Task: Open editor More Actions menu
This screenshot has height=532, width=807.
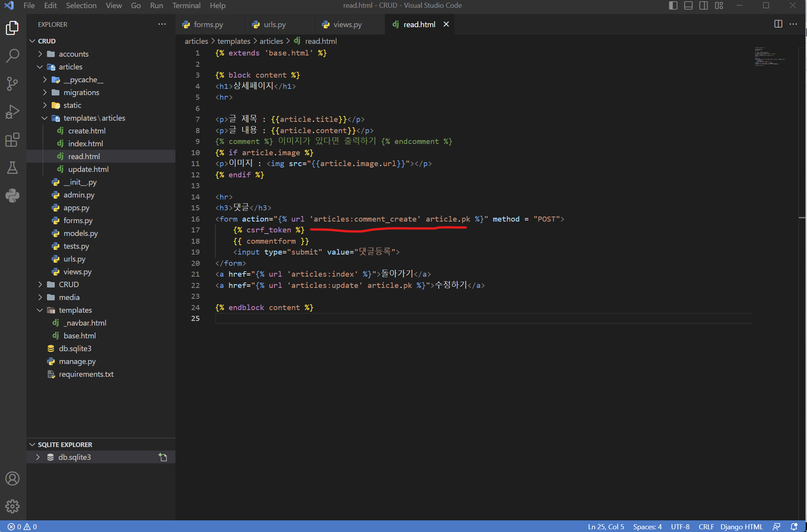Action: click(x=793, y=24)
